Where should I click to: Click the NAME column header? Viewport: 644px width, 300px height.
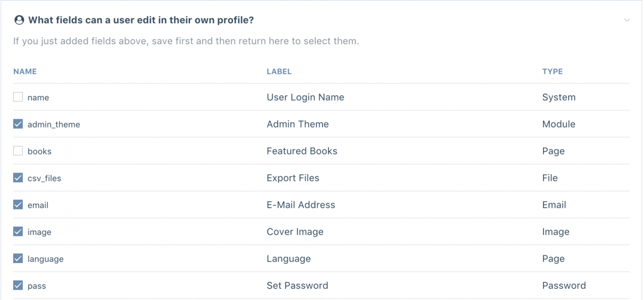(x=25, y=72)
